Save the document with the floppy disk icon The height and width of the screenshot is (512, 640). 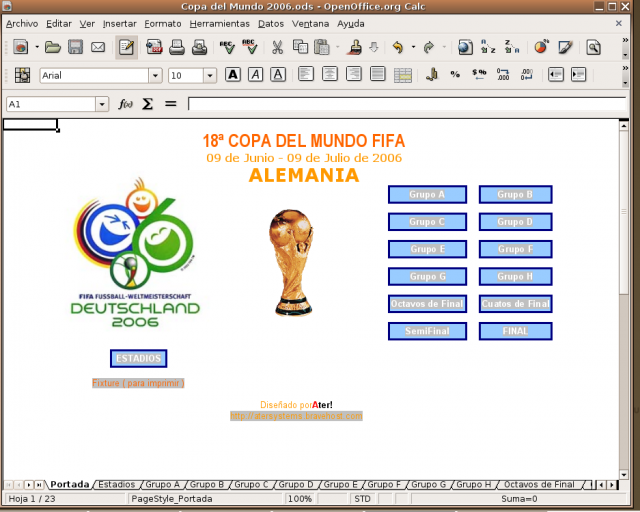[x=76, y=47]
